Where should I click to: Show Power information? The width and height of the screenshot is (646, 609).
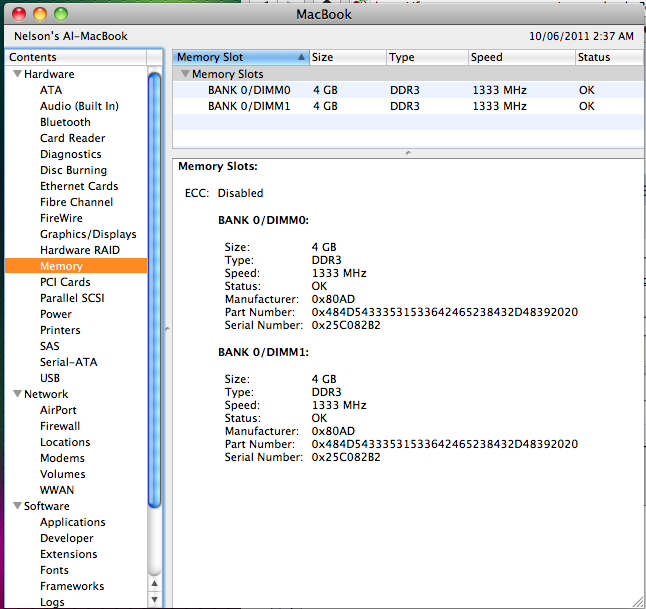[x=56, y=314]
